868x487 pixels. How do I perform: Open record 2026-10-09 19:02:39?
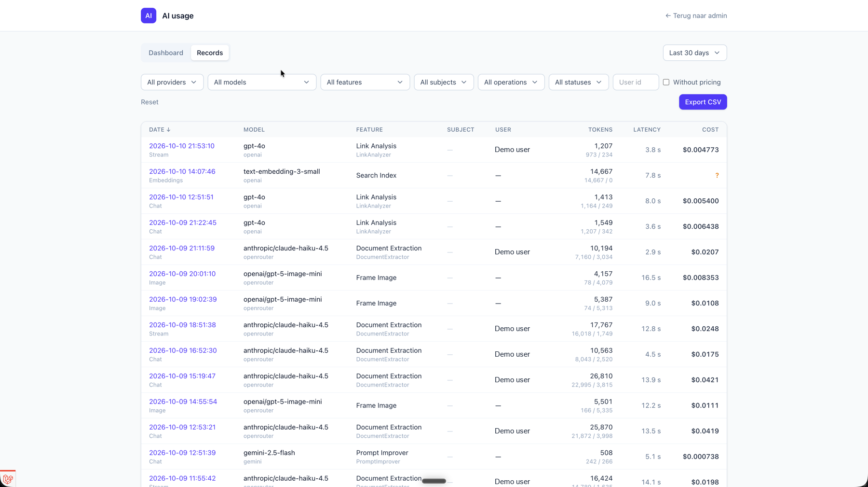(x=183, y=299)
